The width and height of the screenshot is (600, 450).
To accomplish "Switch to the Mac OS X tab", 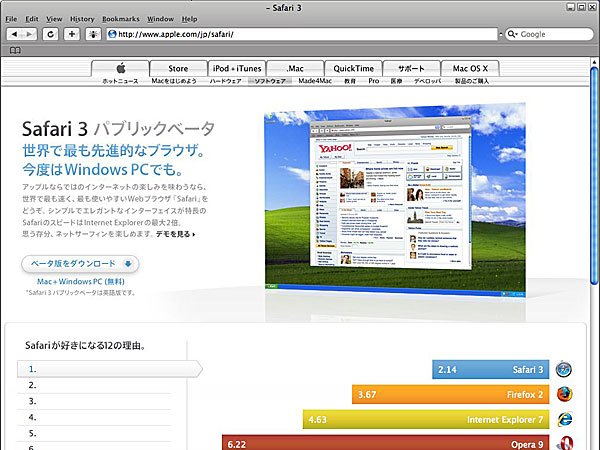I will coord(470,68).
